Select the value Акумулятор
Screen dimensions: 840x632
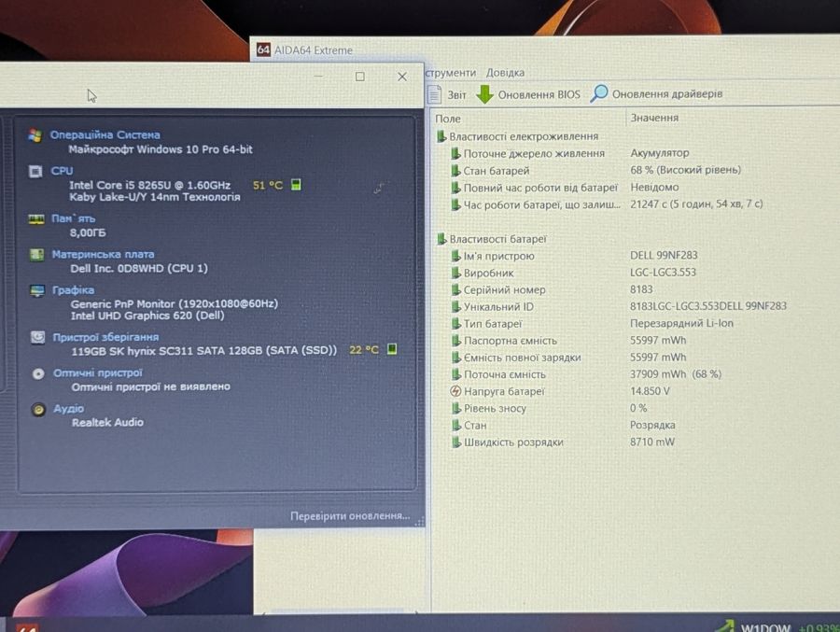click(660, 153)
